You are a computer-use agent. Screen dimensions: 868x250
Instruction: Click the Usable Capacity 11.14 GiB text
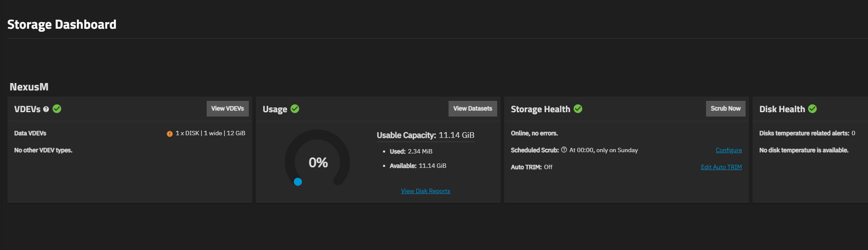pos(426,135)
